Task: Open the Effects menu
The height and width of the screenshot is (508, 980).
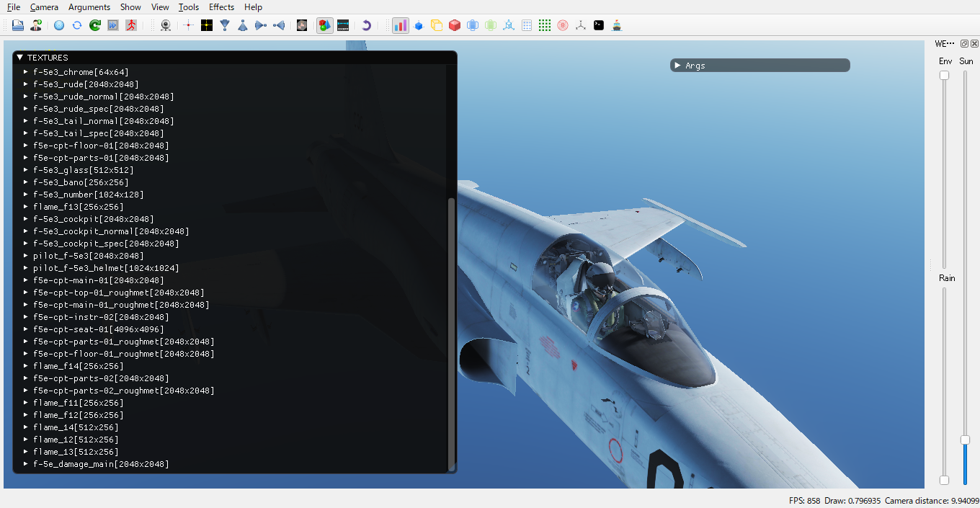Action: tap(221, 7)
